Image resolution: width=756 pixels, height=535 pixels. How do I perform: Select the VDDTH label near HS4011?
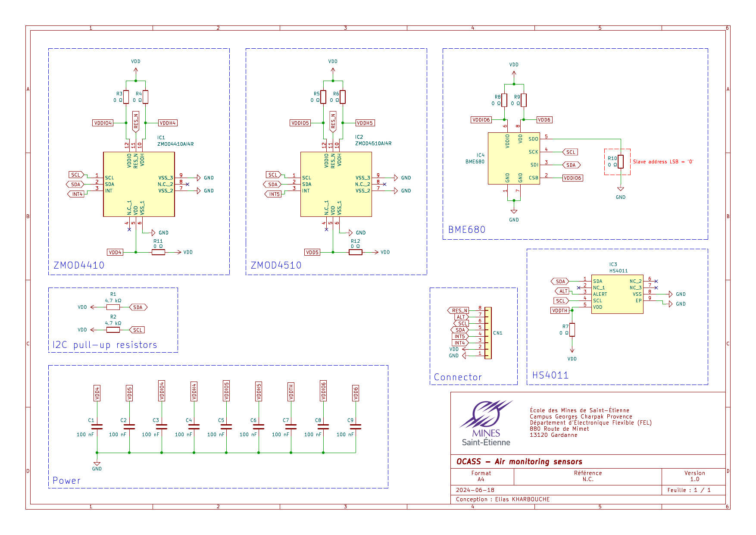pos(560,310)
